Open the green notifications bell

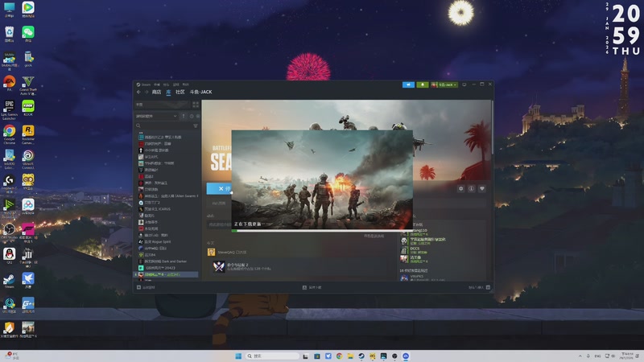pos(422,84)
